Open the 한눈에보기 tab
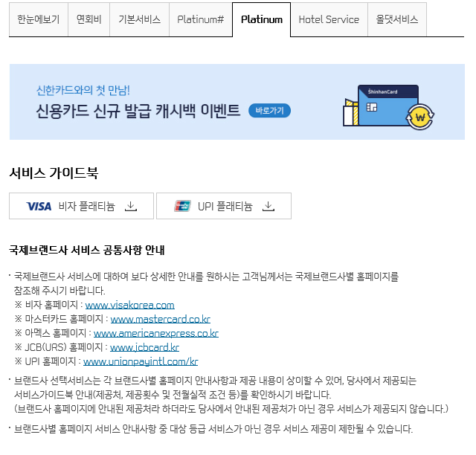Screen dimensions: 476x455 [39, 19]
